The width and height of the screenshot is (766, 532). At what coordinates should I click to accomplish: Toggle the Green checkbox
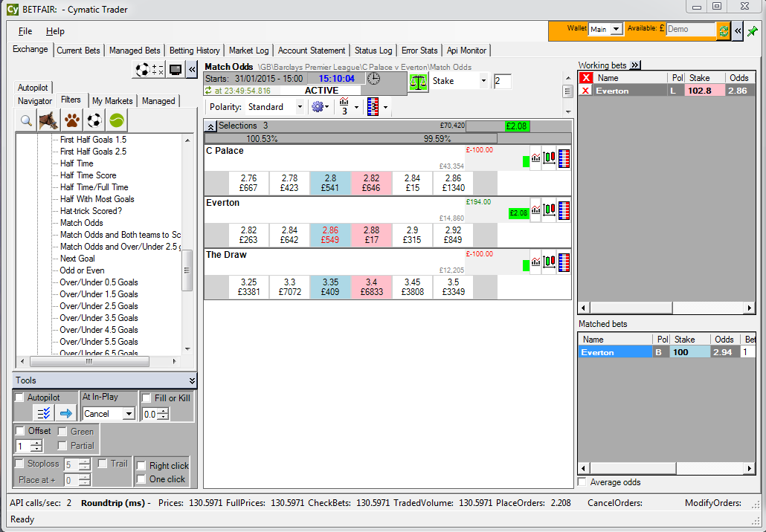[62, 432]
